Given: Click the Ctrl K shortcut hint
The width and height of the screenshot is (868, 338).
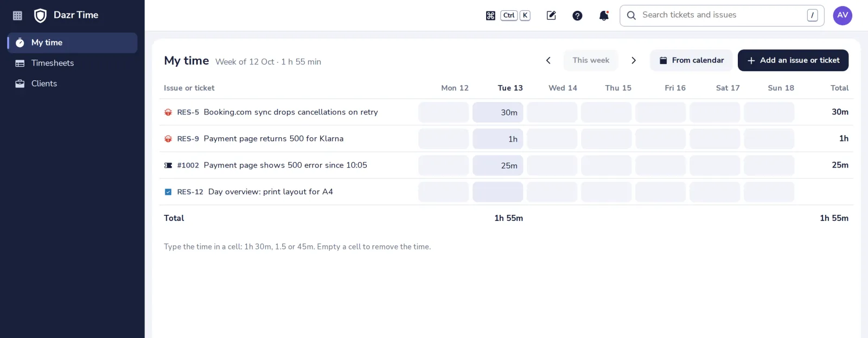Looking at the screenshot, I should (x=515, y=16).
